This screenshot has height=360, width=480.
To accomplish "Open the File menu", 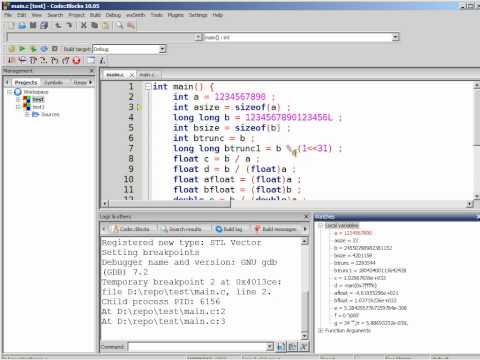I will 8,15.
